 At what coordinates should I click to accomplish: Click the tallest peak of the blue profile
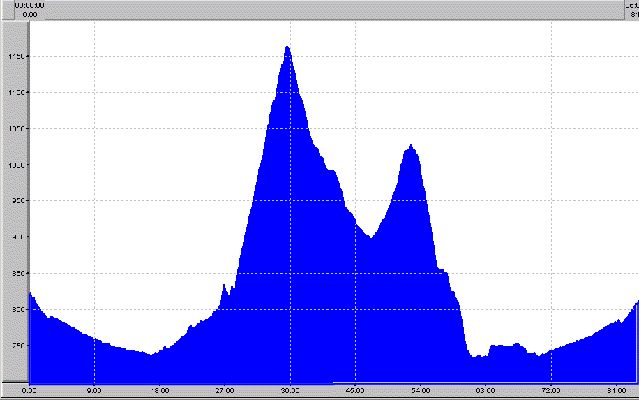point(287,48)
